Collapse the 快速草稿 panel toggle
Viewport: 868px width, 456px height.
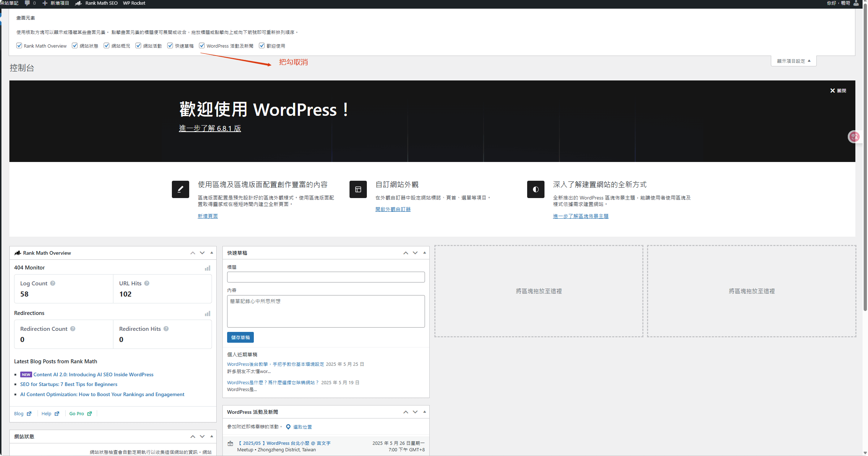[425, 253]
